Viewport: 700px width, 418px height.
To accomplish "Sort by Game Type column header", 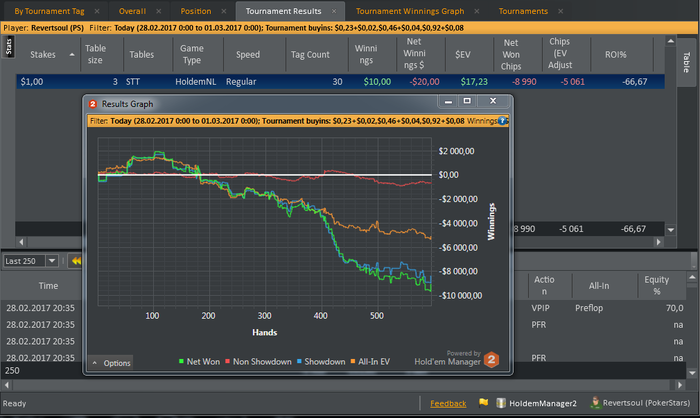I will (192, 54).
